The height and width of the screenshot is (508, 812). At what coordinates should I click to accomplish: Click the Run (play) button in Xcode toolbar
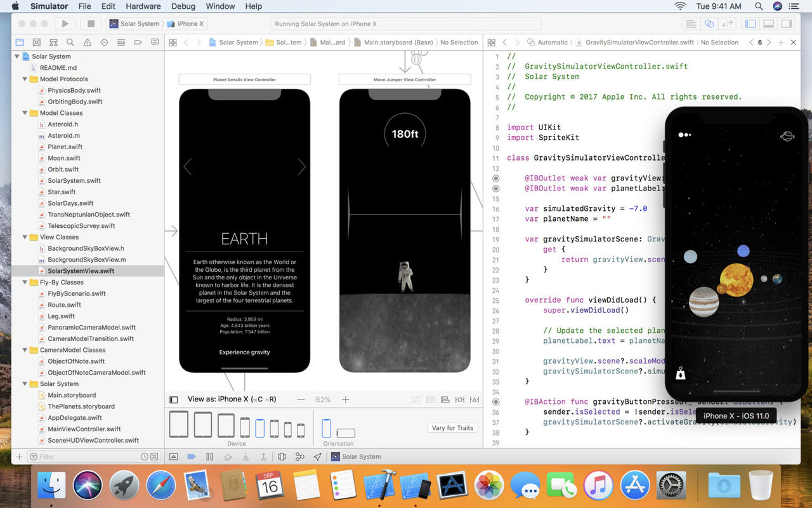click(65, 23)
